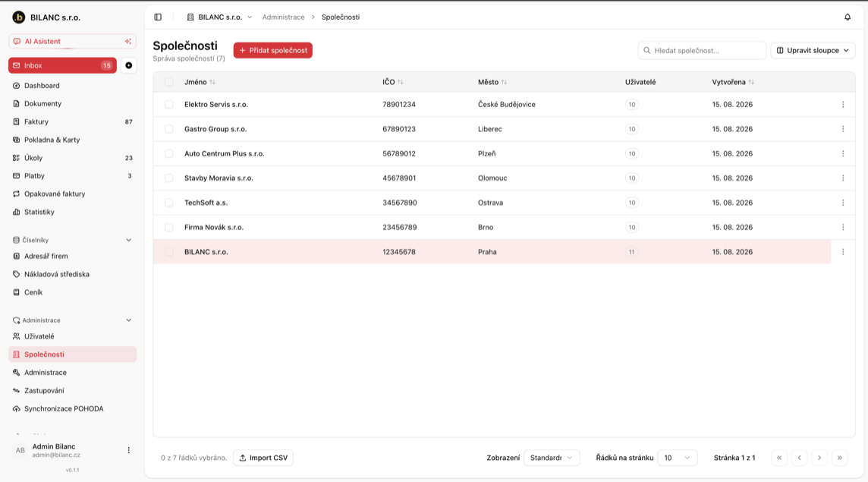Screen dimensions: 868x482
Task: Click Administrace in the breadcrumb
Action: 284,17
